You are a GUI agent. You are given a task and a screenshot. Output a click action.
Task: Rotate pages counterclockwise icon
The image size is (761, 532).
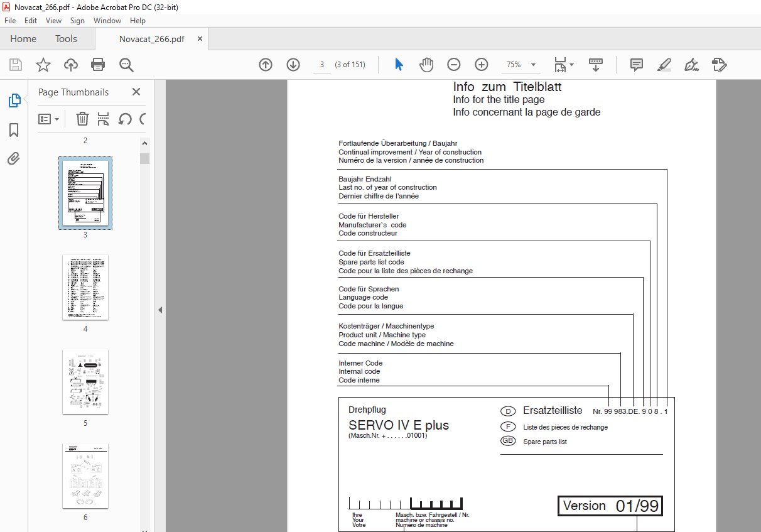[125, 119]
